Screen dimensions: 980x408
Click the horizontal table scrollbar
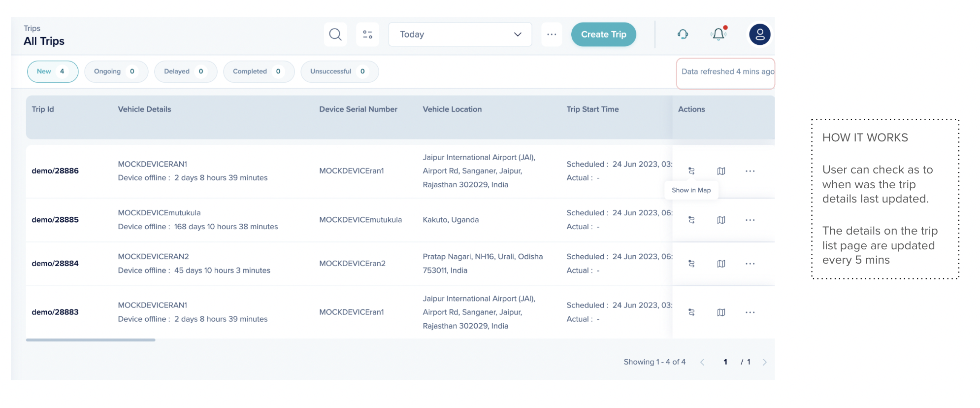(91, 340)
